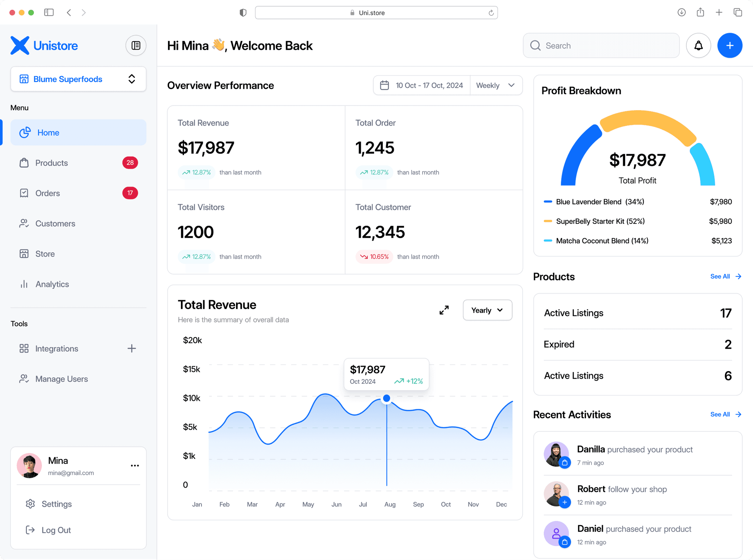
Task: Click the Products badge showing 28
Action: [130, 163]
